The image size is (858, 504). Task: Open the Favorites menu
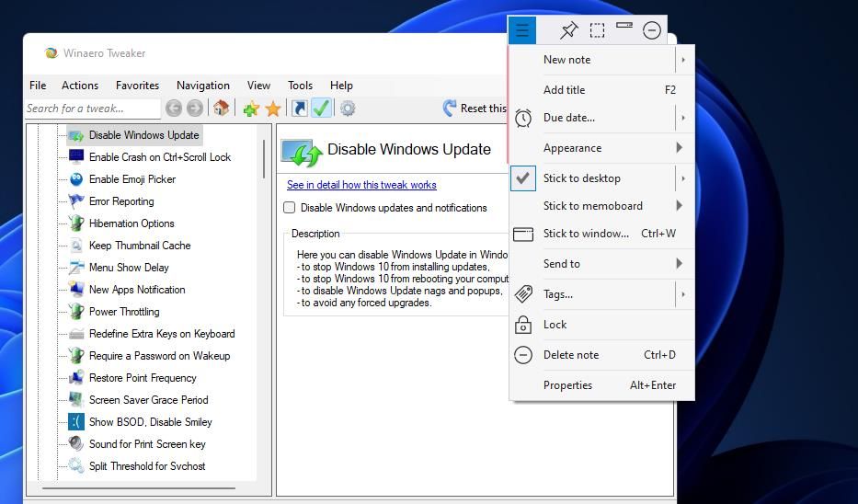[x=137, y=86]
